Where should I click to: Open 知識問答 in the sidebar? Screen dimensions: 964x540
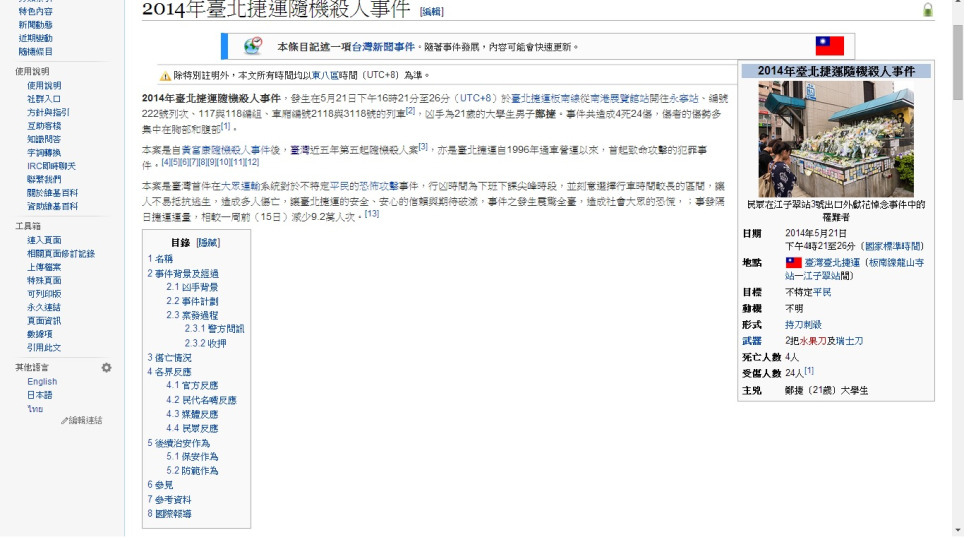point(44,140)
